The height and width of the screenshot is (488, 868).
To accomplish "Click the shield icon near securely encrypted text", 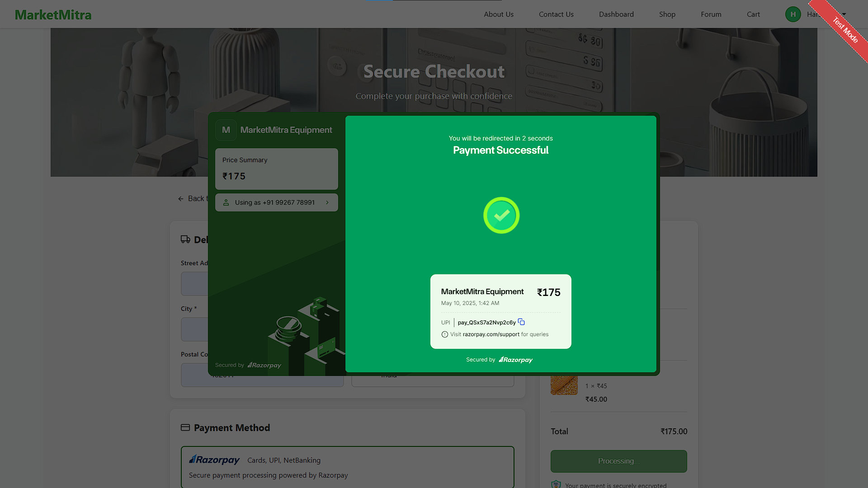I will click(556, 485).
